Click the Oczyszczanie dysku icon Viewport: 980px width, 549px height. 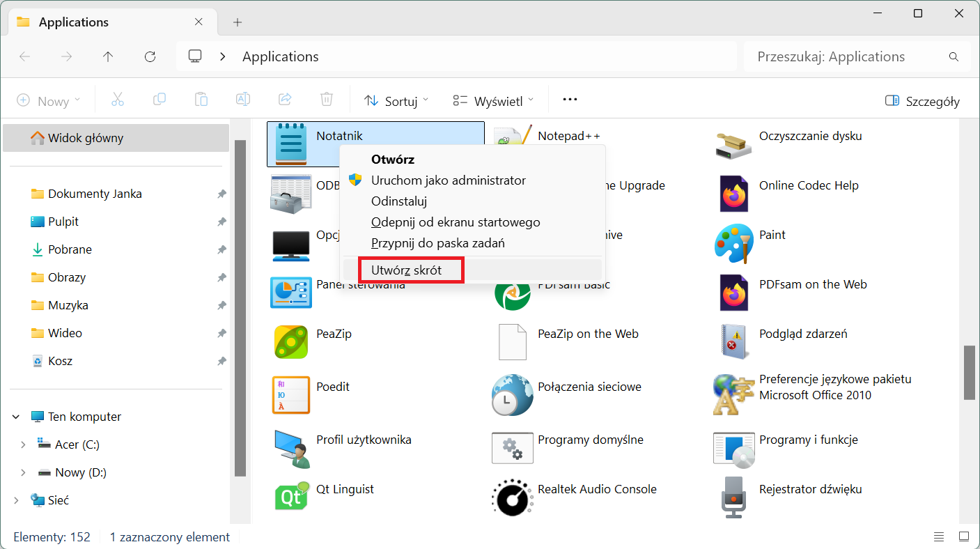pos(733,144)
